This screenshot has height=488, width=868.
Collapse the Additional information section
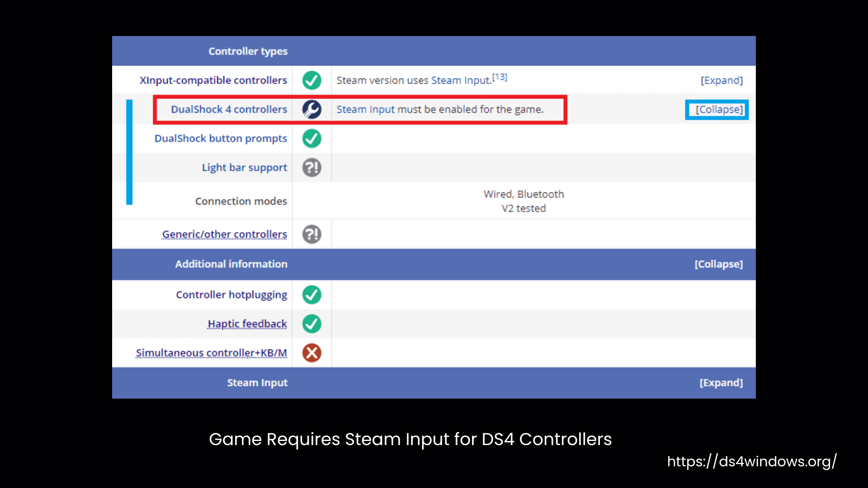point(718,264)
